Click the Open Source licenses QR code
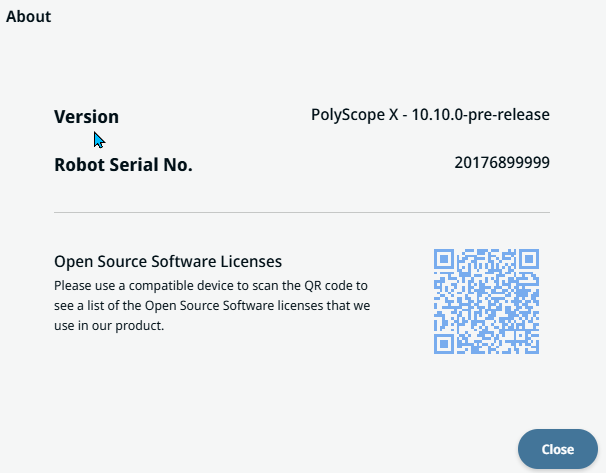 click(487, 301)
